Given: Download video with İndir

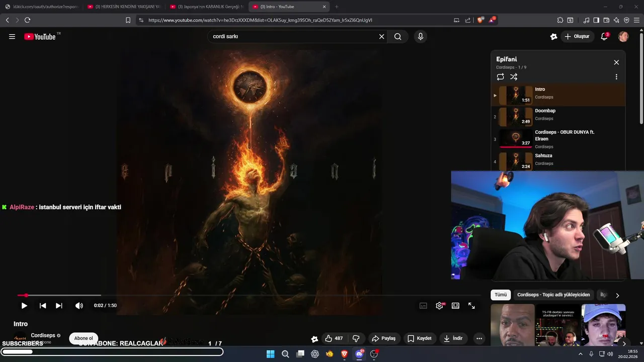Looking at the screenshot, I should pos(453,338).
